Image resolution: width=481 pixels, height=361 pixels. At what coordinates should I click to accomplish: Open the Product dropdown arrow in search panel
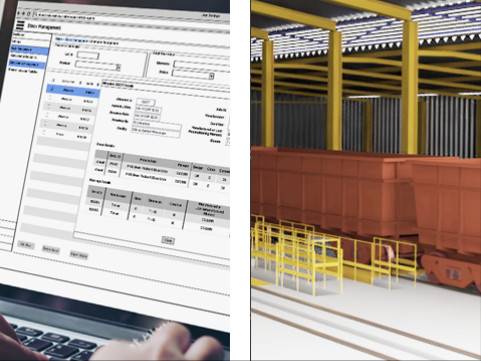coord(118,67)
